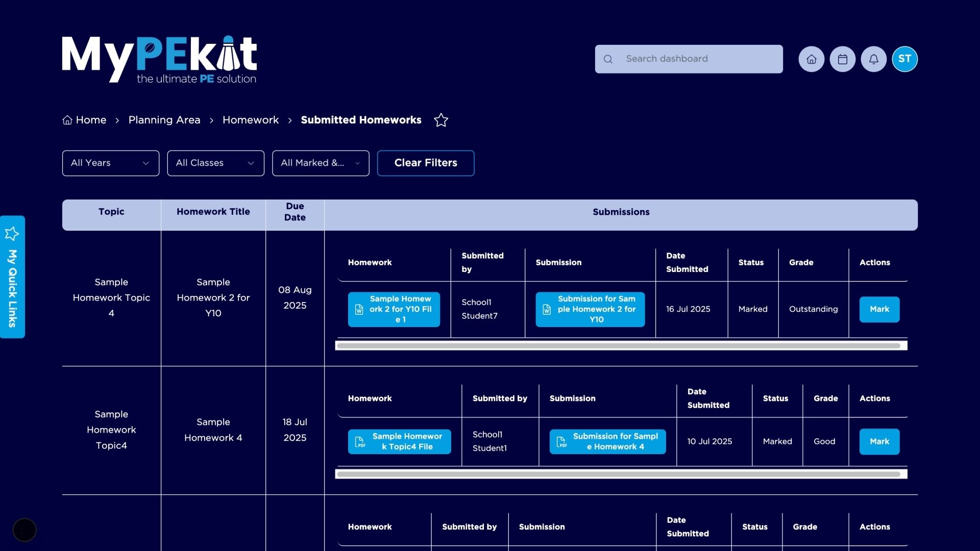980x551 pixels.
Task: Open the Sample Homework 2 for Y10 File 1 document
Action: (x=394, y=309)
